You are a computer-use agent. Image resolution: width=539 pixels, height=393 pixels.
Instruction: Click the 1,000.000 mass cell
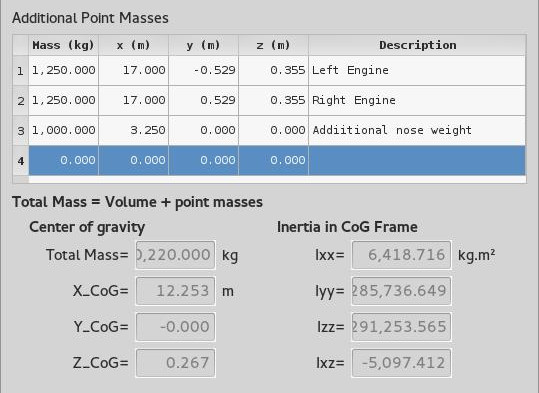point(64,130)
